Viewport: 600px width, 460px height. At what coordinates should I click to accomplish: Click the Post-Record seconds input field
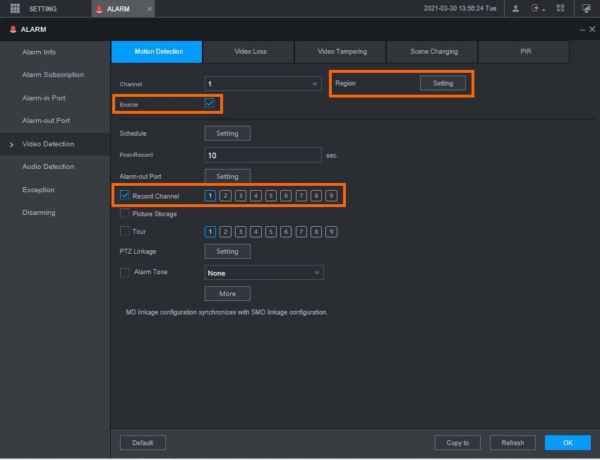[263, 155]
